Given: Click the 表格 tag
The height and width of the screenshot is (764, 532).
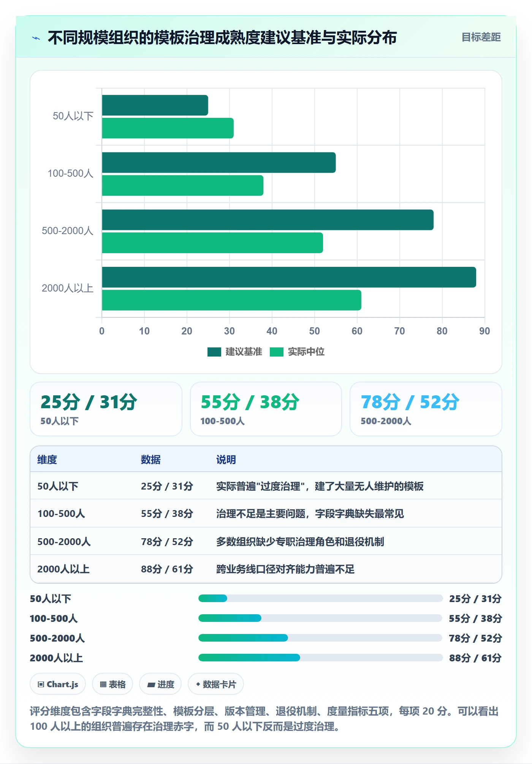Looking at the screenshot, I should point(112,684).
